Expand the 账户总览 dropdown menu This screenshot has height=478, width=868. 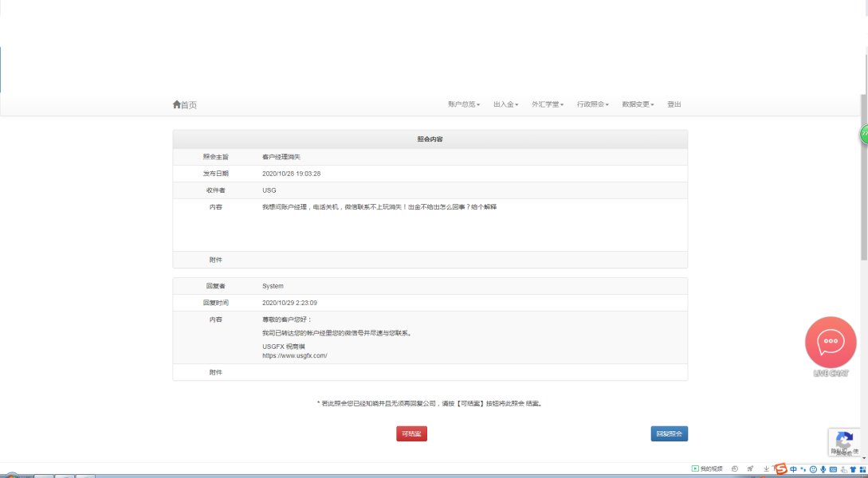(463, 104)
